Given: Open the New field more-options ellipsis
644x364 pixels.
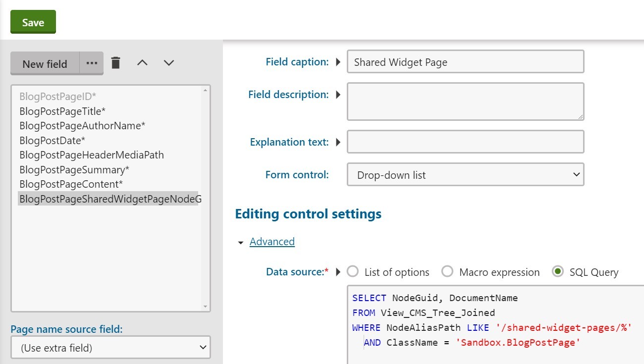Looking at the screenshot, I should coord(92,63).
